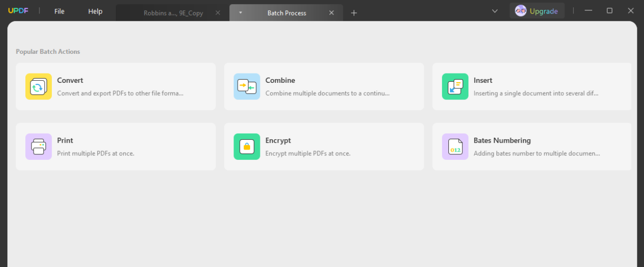
Task: Close the Batch Process tab
Action: click(x=331, y=13)
